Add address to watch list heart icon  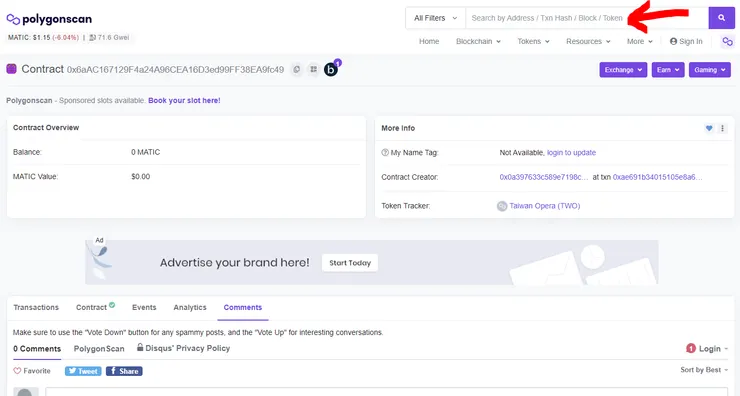pos(709,128)
